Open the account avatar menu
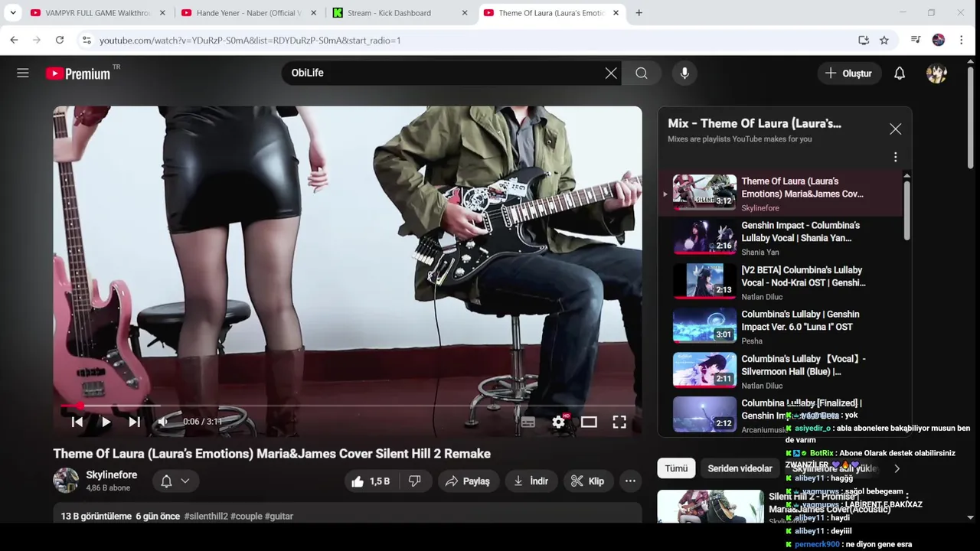Screen dimensions: 980x551 (936, 73)
